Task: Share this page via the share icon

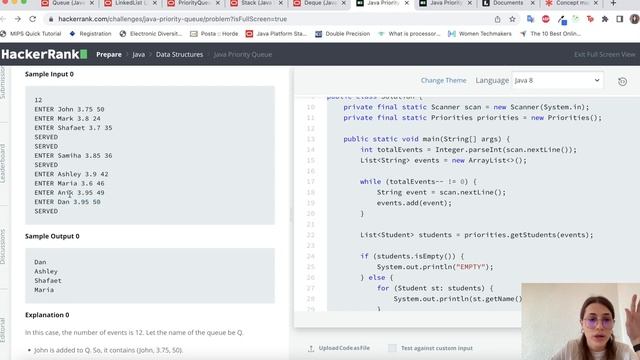Action: [x=497, y=19]
